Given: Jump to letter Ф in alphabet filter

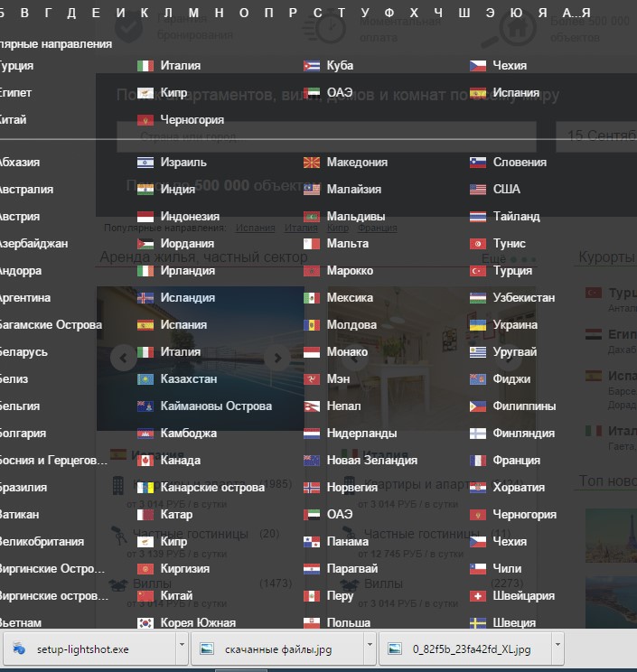Looking at the screenshot, I should 389,13.
